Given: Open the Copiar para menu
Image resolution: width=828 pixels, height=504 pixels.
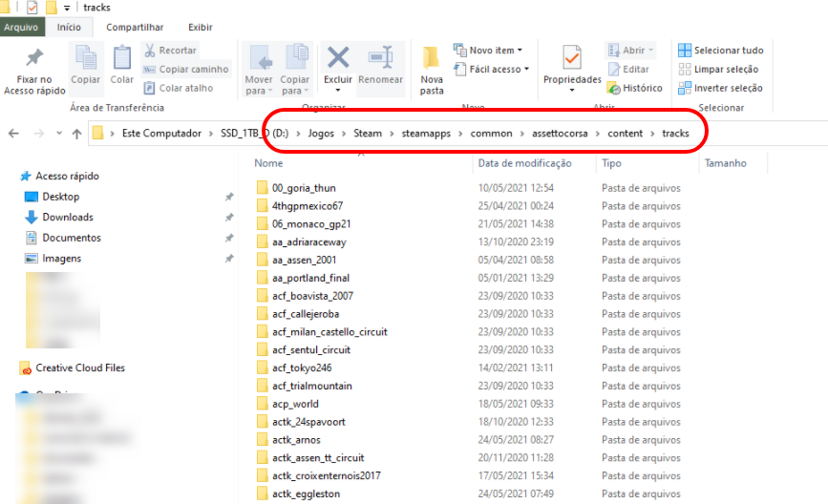Looking at the screenshot, I should pos(295,70).
